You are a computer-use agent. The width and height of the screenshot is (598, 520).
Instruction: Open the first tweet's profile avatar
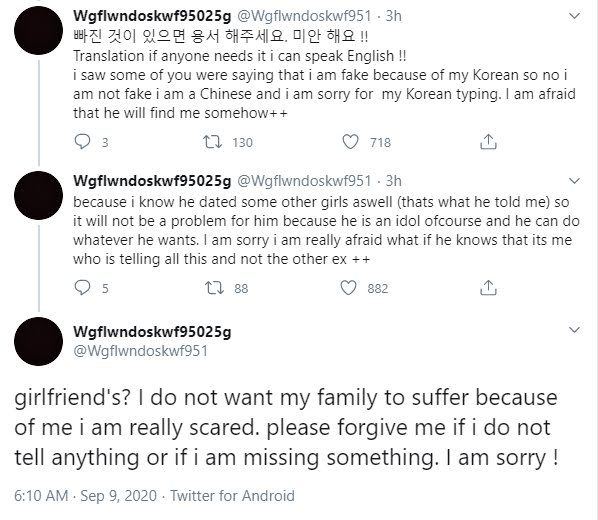coord(39,31)
